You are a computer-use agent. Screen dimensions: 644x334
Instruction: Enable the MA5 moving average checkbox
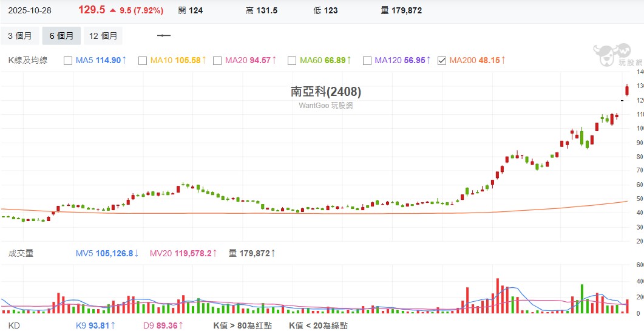point(67,60)
